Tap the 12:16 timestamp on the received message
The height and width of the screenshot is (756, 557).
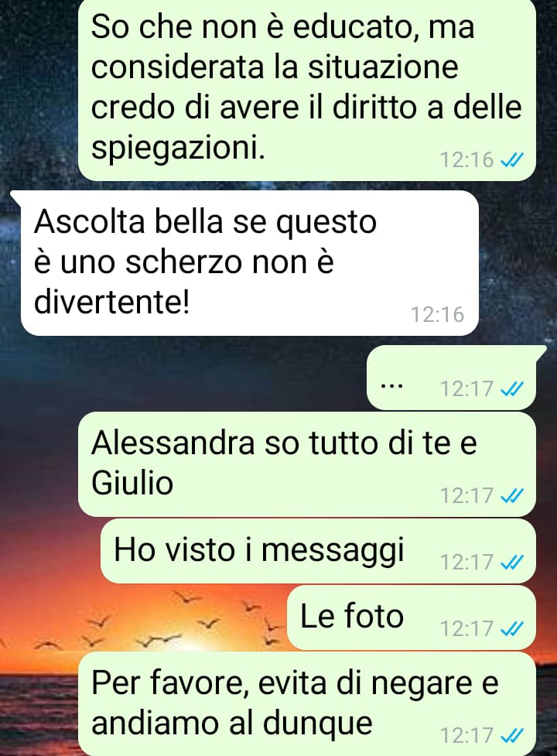coord(437,314)
